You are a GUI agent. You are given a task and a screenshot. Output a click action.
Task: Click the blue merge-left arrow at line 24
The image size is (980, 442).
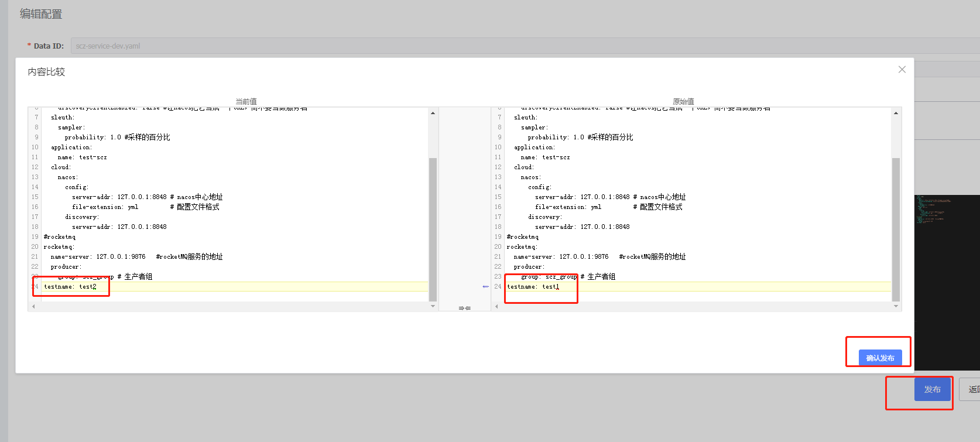tap(485, 286)
